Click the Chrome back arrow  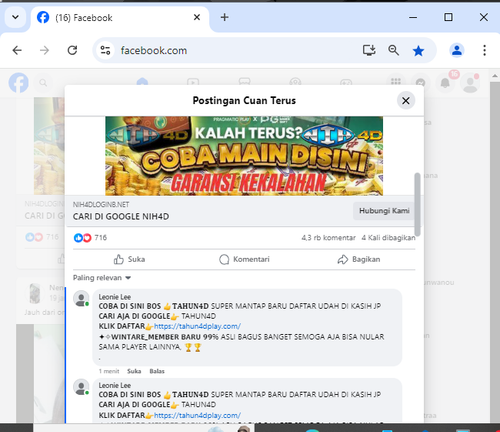17,50
